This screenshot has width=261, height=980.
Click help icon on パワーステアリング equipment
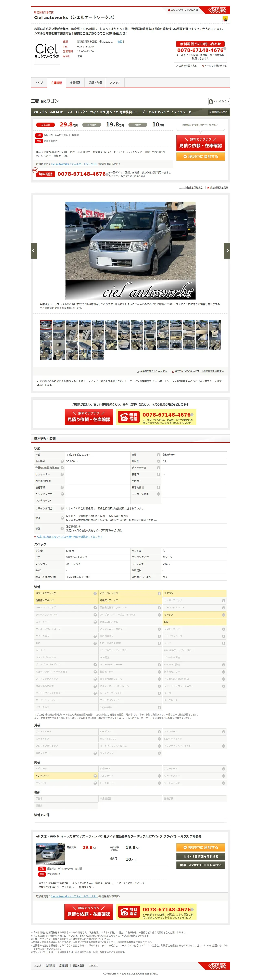tap(95, 594)
